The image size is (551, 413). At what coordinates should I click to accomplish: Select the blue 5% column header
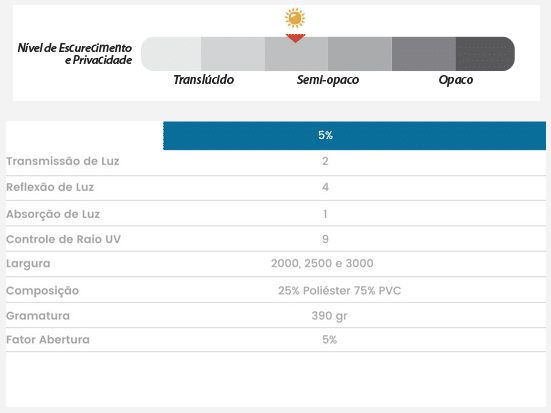tap(355, 136)
